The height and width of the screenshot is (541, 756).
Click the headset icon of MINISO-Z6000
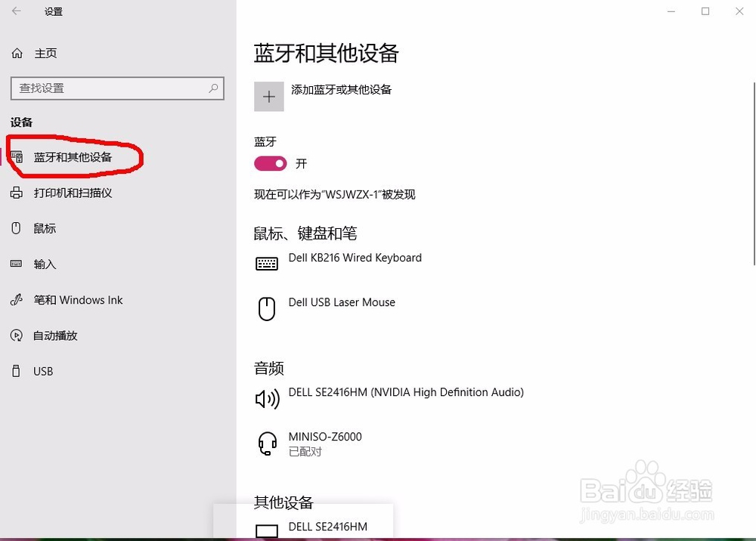[267, 444]
